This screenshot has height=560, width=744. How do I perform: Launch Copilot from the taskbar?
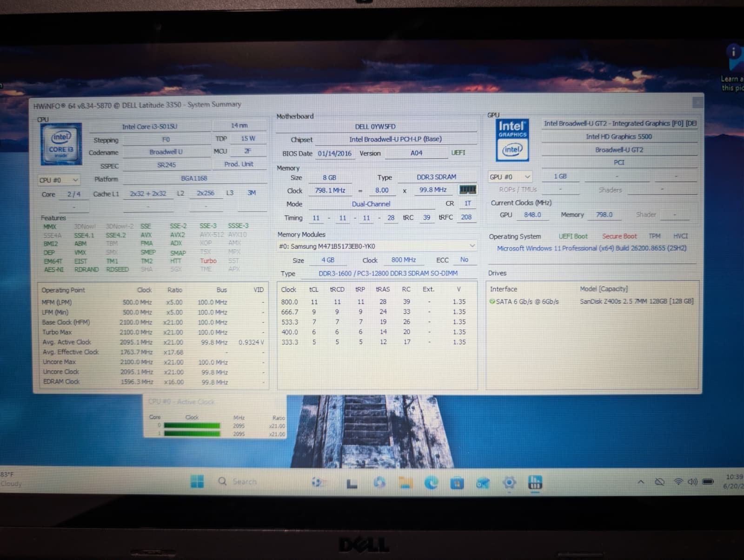pos(379,482)
